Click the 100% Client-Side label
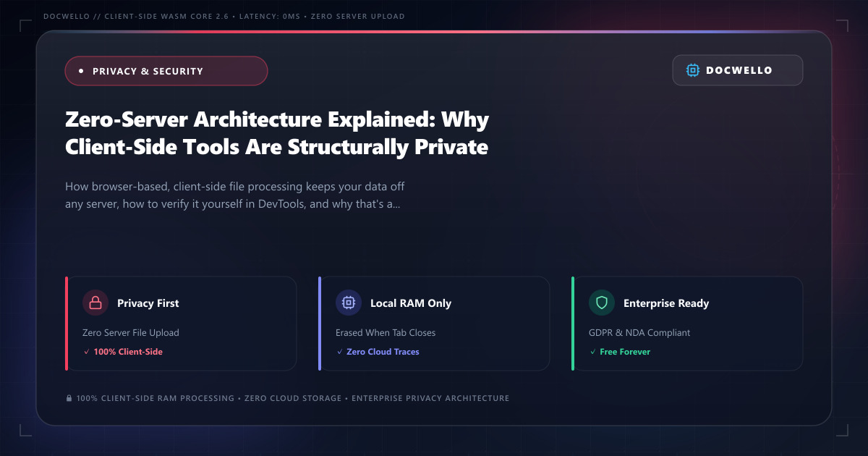 tap(128, 352)
